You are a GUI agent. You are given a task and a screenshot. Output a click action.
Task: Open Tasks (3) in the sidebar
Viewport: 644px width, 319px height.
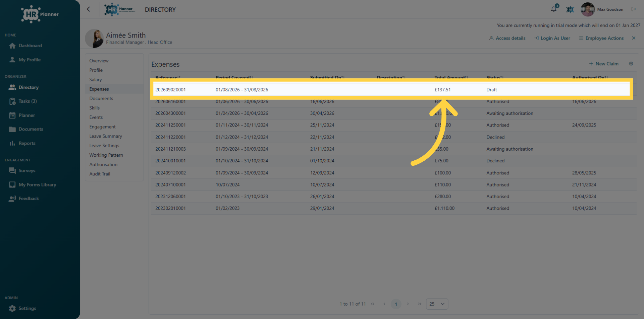point(23,101)
